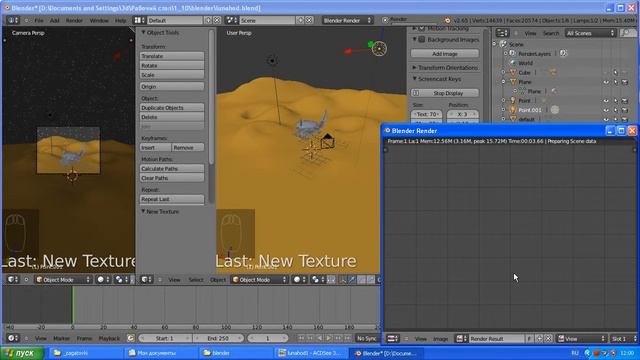
Task: Adjust the Text: 70 size slider
Action: coord(426,114)
